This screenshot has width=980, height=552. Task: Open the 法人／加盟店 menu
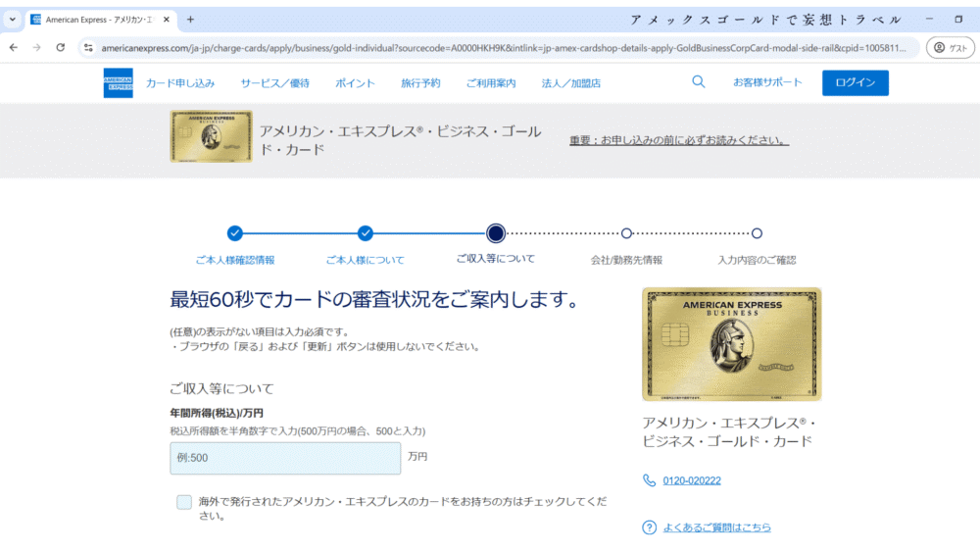point(570,83)
